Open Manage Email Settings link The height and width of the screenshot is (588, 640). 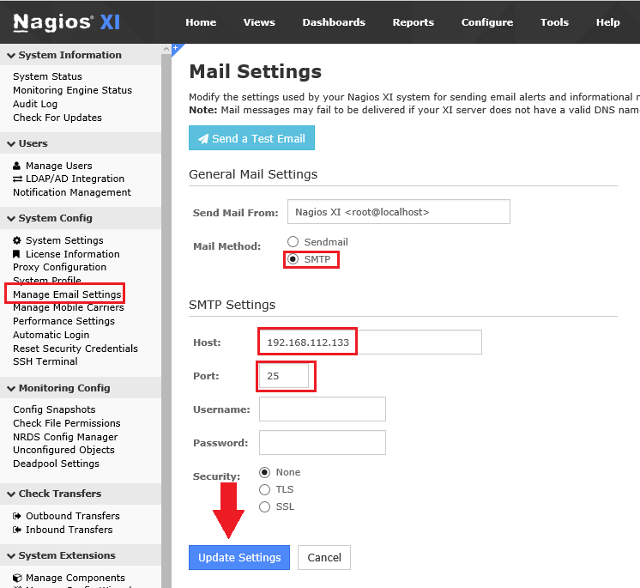pos(67,294)
